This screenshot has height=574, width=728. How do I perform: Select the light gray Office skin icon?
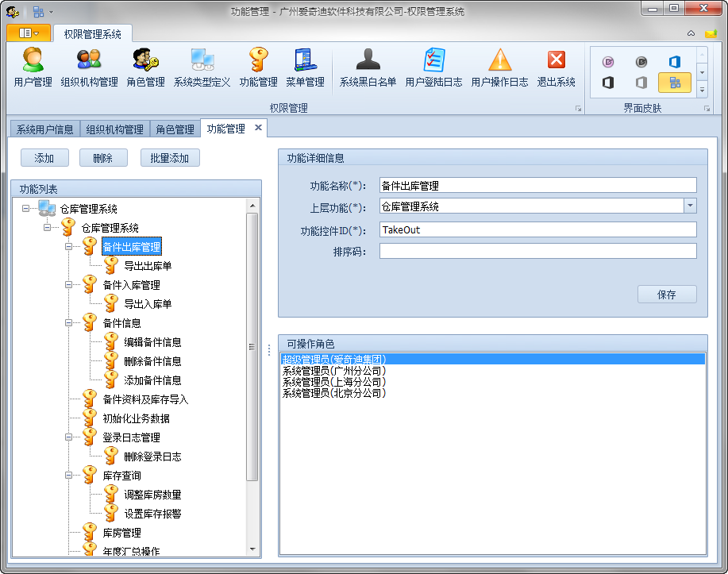point(641,83)
